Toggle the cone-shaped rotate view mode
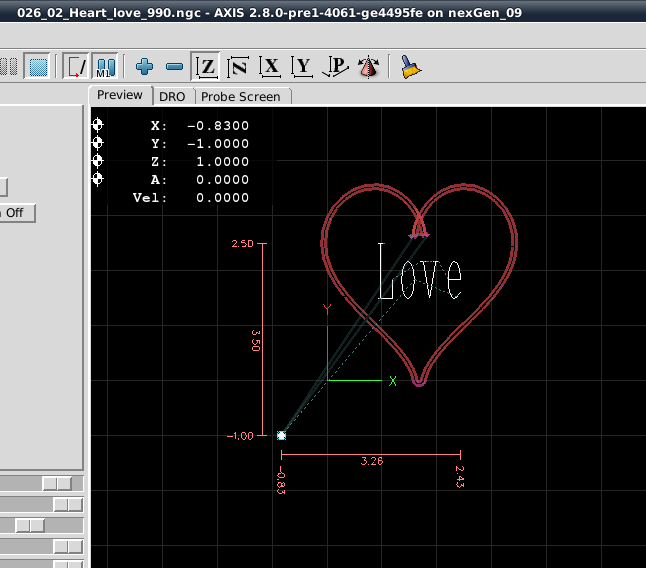646x568 pixels. (369, 67)
